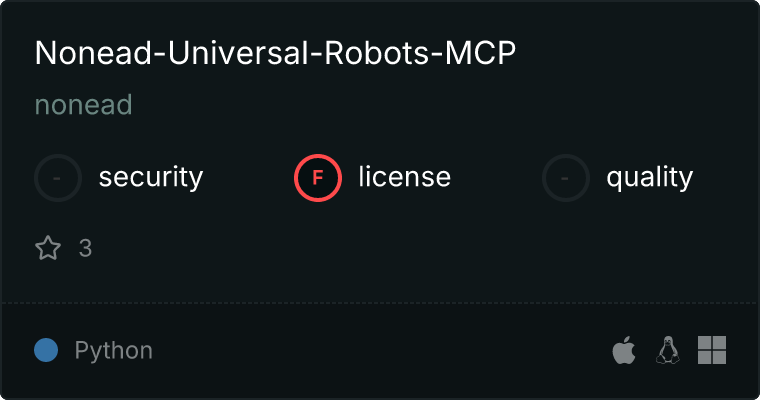Select the quality label text
The height and width of the screenshot is (400, 760).
coord(649,177)
